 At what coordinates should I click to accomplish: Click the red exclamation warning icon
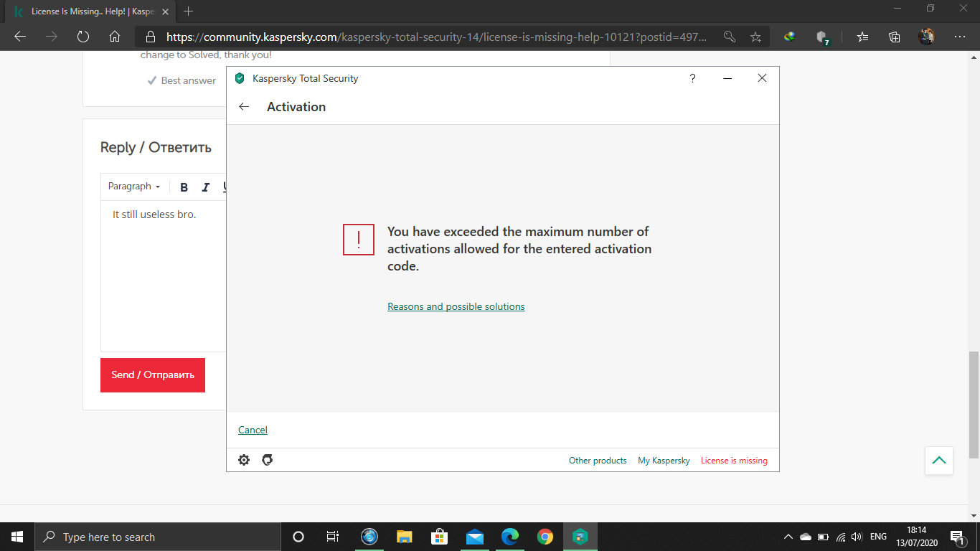[359, 239]
